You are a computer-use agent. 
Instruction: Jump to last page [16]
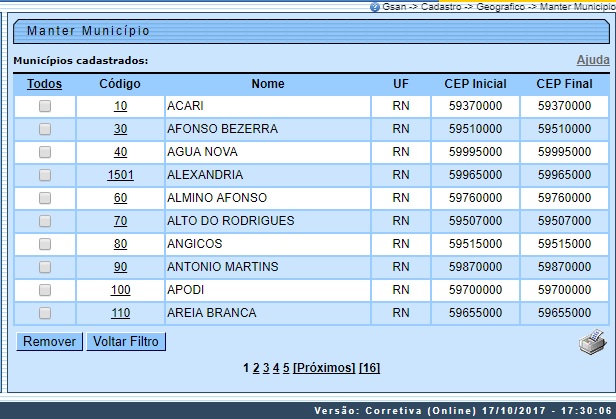[x=369, y=368]
